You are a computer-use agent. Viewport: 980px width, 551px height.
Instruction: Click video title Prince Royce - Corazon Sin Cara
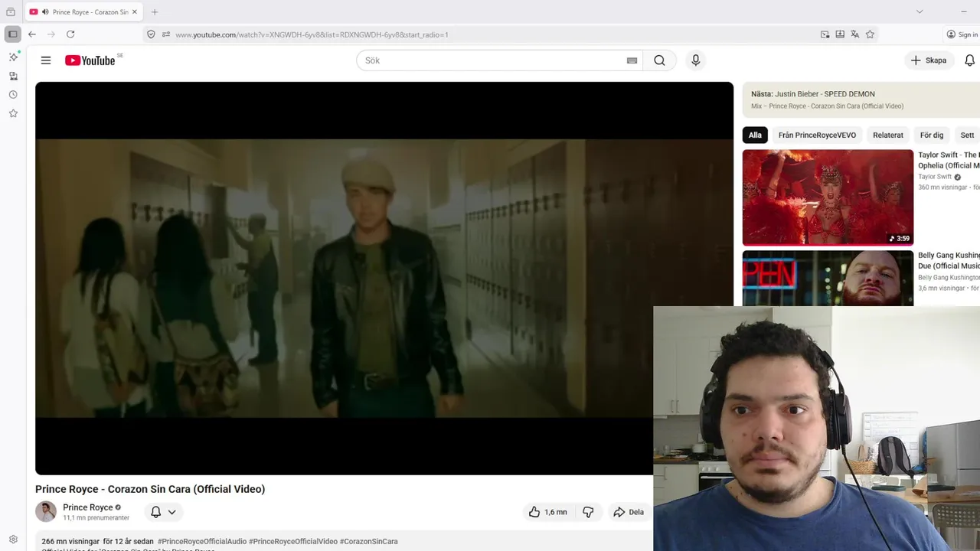pos(150,489)
